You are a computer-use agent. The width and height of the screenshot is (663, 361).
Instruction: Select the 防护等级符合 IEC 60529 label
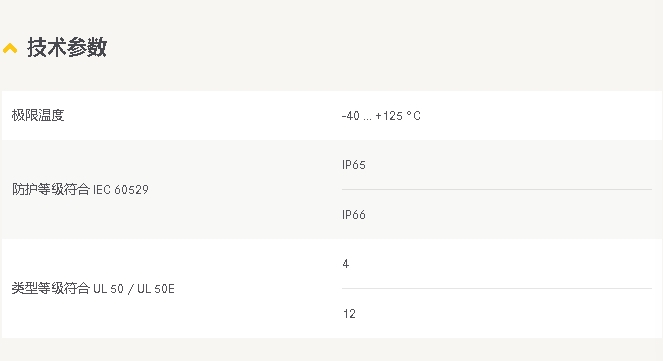tap(80, 189)
